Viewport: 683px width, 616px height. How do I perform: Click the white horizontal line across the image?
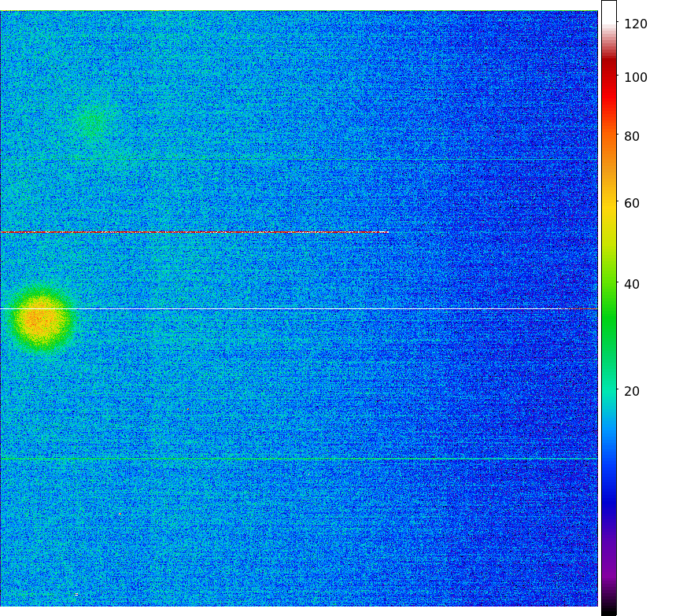pos(299,308)
